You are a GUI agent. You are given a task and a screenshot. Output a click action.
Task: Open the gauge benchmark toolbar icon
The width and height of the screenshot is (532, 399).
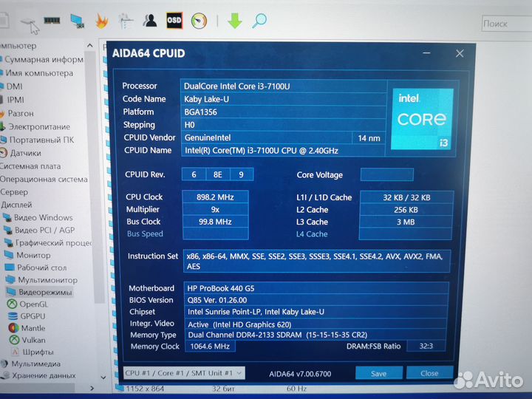coord(199,21)
